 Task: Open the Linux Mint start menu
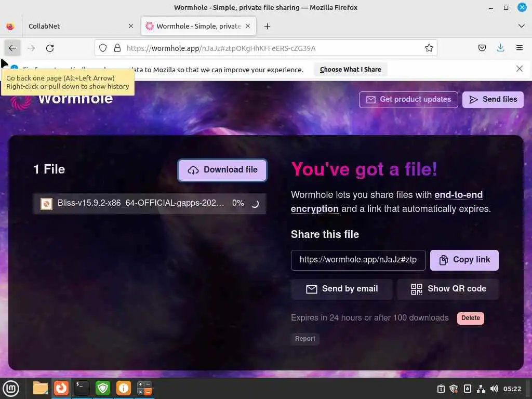(11, 389)
